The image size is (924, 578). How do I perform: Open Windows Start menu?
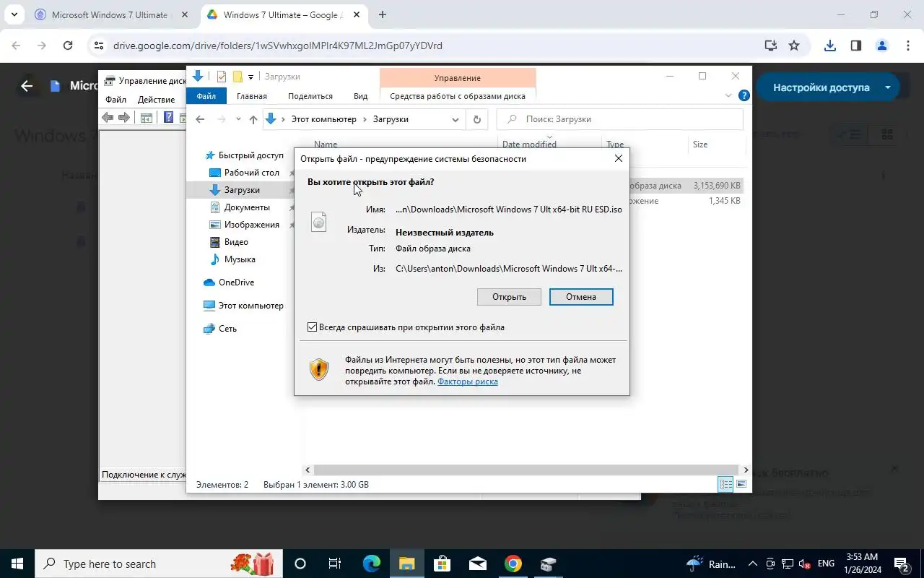coord(17,564)
